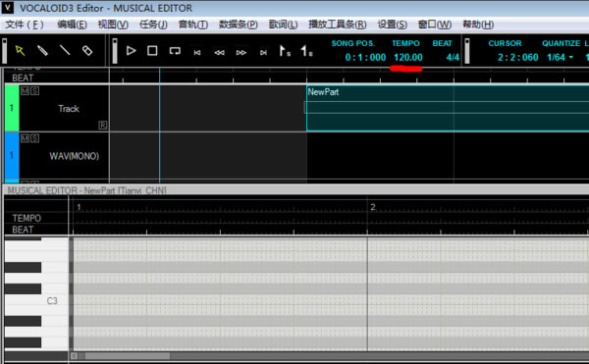
Task: Open the 帮助(H) menu
Action: pos(478,25)
